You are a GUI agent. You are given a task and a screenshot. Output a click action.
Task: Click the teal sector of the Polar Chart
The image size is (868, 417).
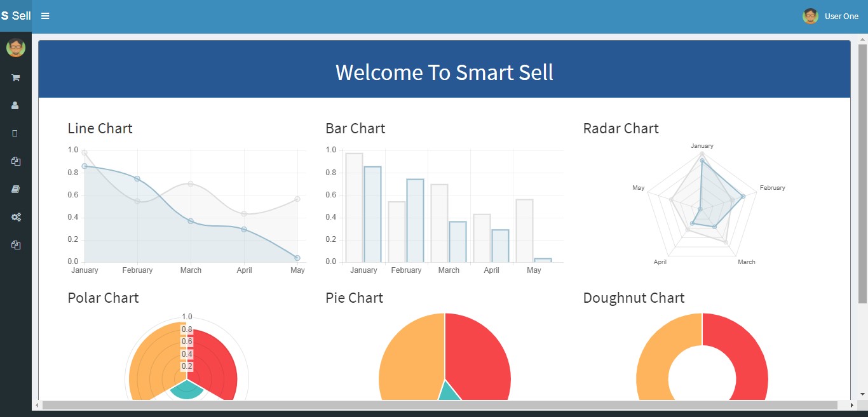(187, 391)
